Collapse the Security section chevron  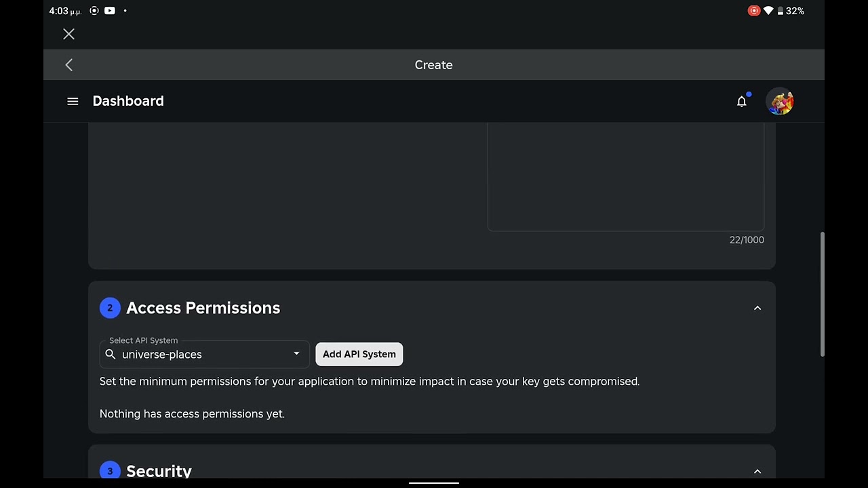click(757, 471)
